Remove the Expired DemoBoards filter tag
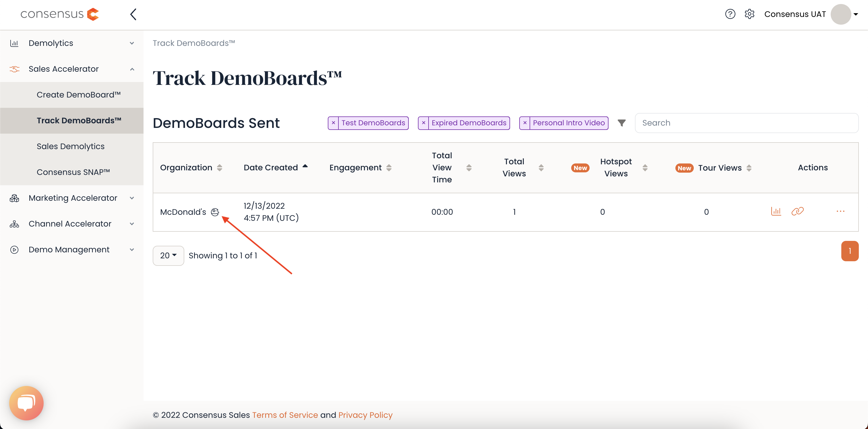Viewport: 868px width, 429px height. [x=424, y=123]
